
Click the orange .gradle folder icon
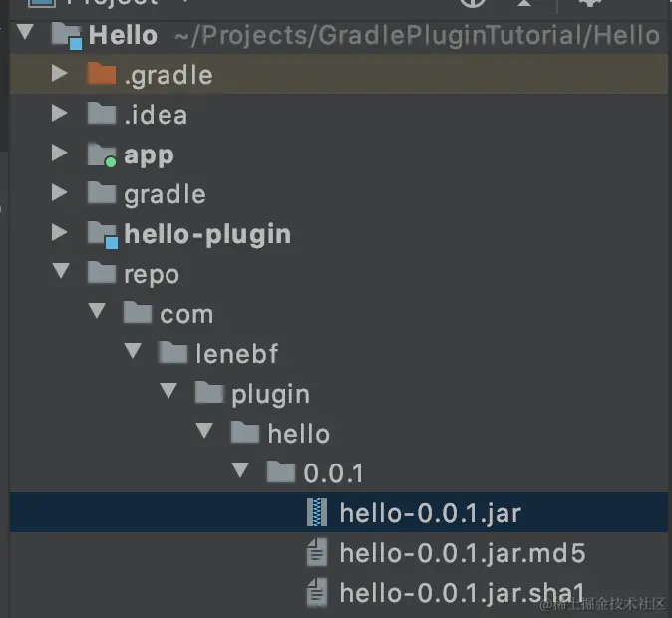click(x=102, y=74)
